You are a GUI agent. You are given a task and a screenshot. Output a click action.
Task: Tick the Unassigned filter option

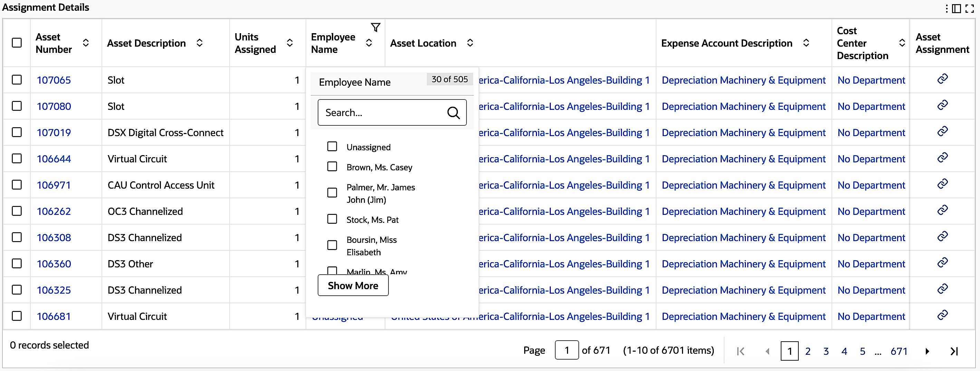pyautogui.click(x=332, y=146)
